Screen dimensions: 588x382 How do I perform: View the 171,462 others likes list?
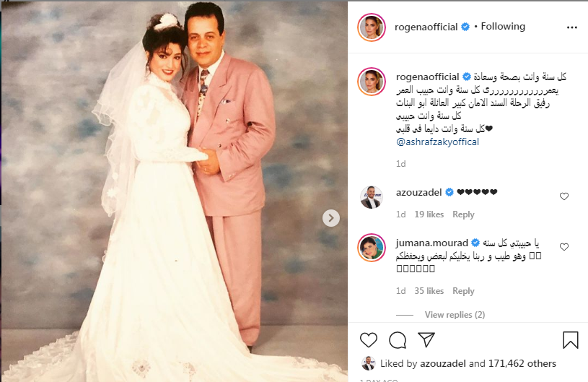click(522, 363)
